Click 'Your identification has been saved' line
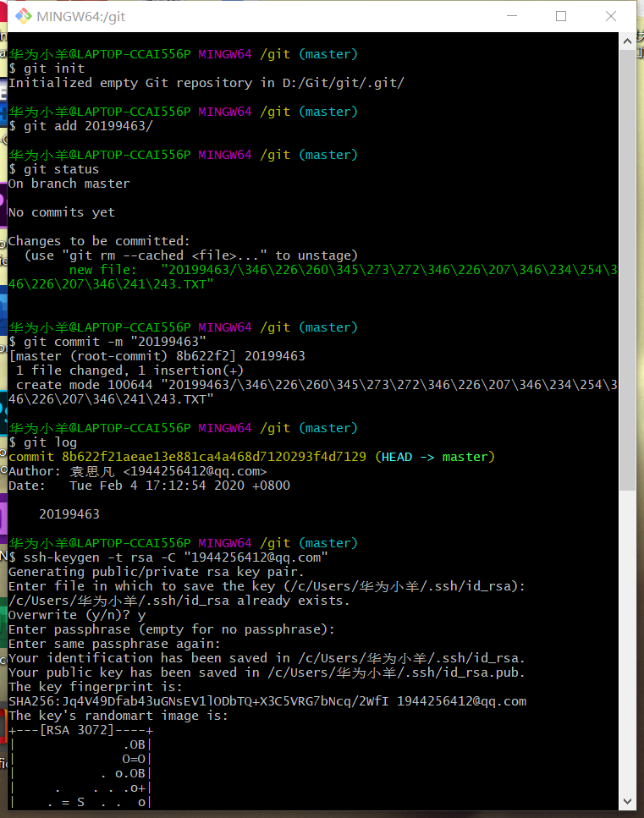 [x=267, y=658]
